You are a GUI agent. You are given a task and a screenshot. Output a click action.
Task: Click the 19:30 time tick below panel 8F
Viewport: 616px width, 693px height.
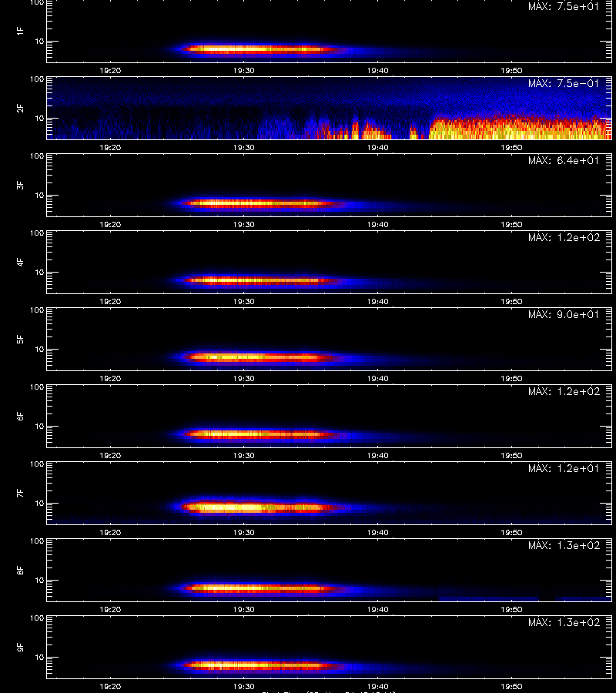pyautogui.click(x=244, y=610)
